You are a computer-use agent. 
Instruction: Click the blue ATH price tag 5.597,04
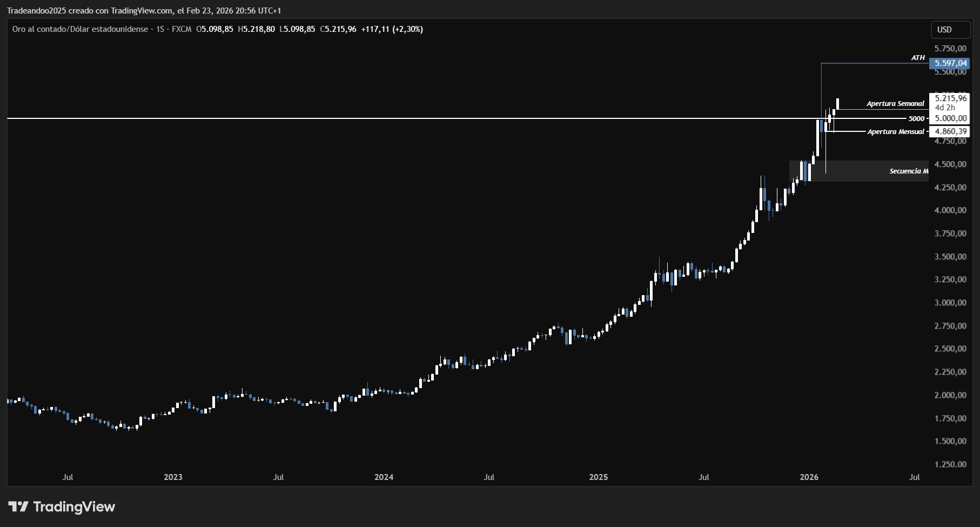[951, 63]
